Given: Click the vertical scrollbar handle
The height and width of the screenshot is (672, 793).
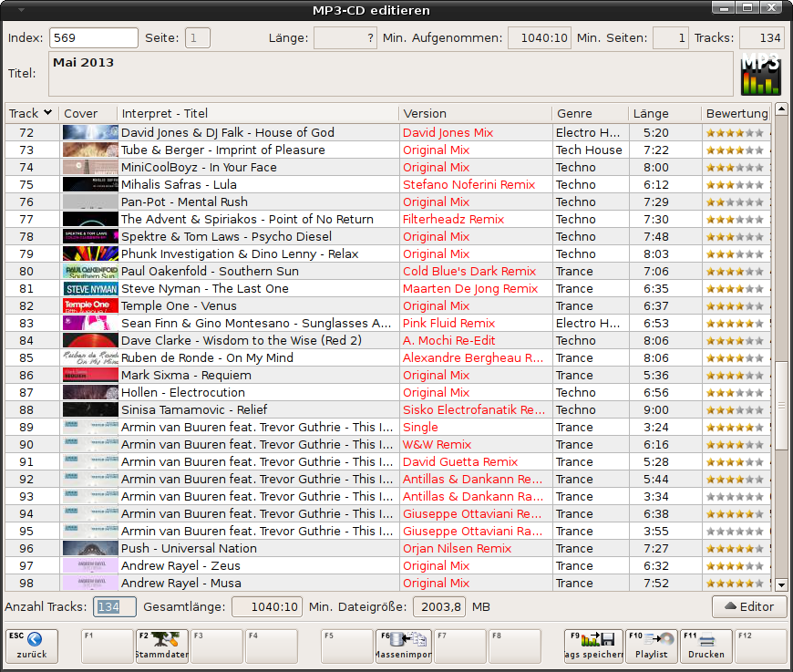Looking at the screenshot, I should click(x=781, y=406).
